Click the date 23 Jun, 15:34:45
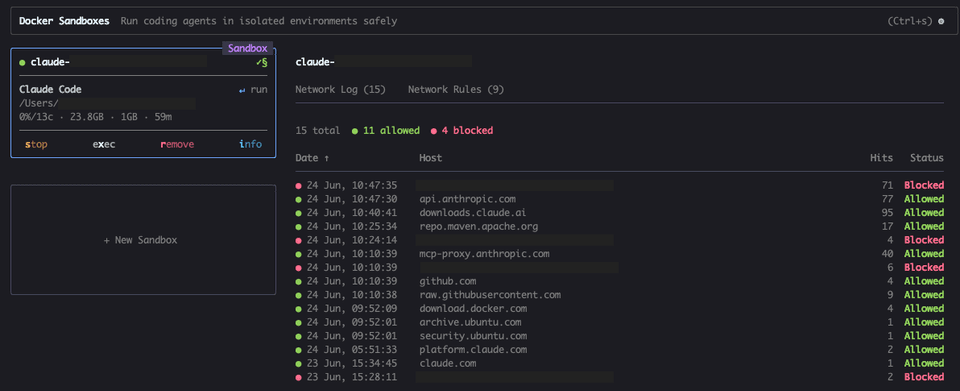 pos(352,363)
